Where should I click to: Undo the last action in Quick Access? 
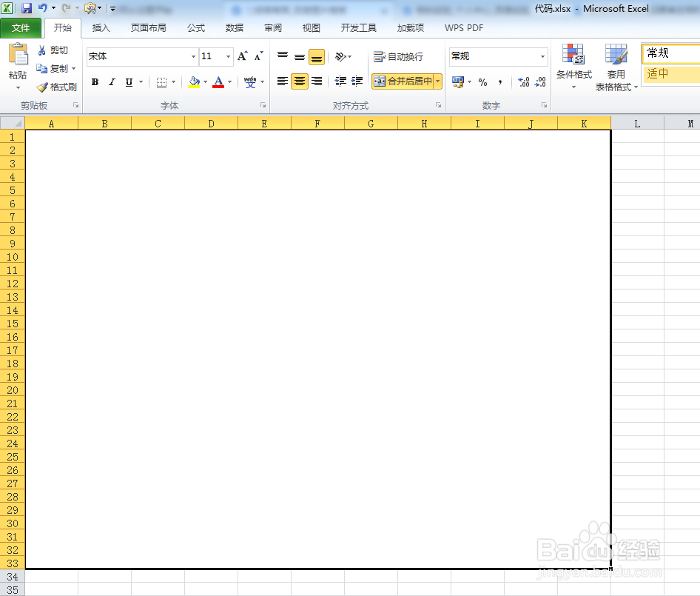(42, 8)
